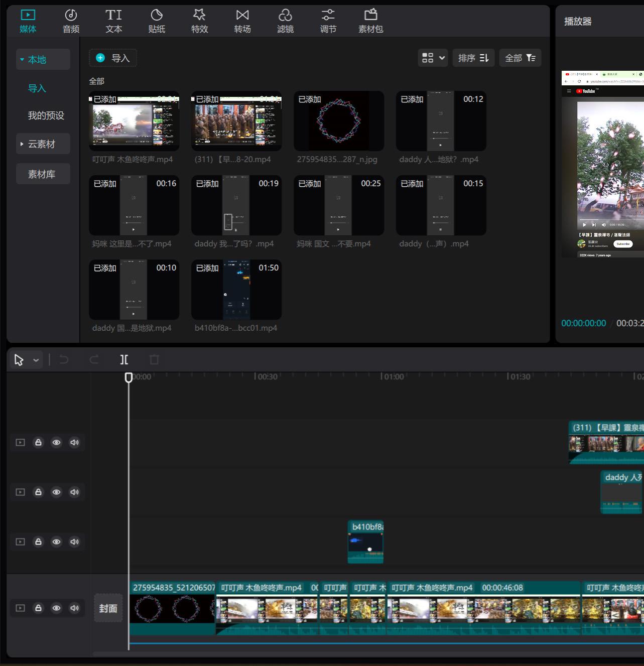This screenshot has height=666, width=644.
Task: Mute the (311) 早課 clip track
Action: [74, 442]
